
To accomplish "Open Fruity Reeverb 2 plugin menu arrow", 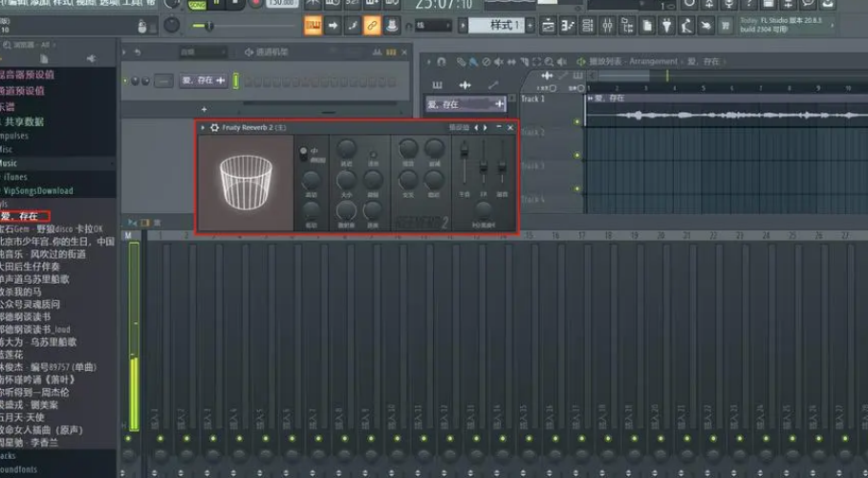I will (203, 127).
